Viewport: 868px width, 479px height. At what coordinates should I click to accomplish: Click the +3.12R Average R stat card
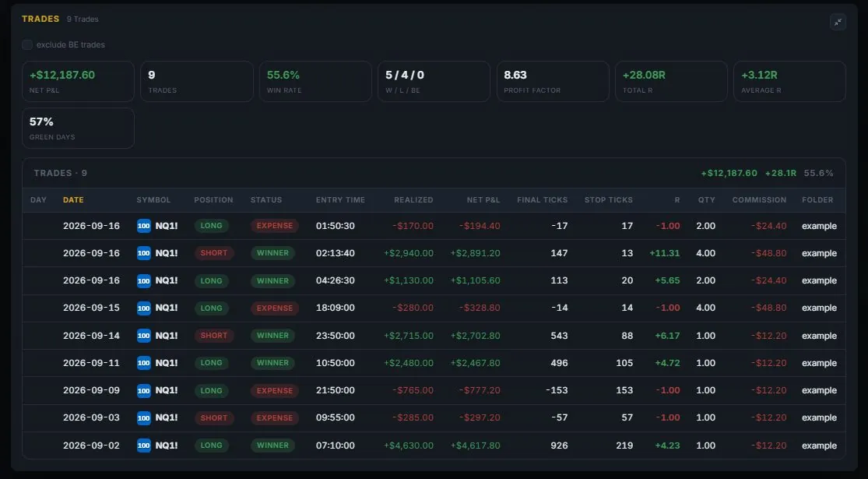coord(790,82)
